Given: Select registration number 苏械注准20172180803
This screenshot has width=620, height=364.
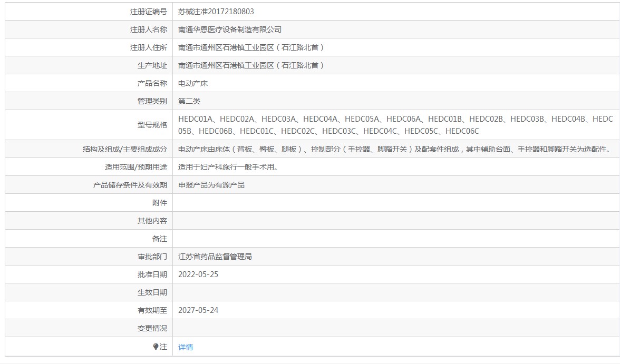Looking at the screenshot, I should pyautogui.click(x=216, y=12).
